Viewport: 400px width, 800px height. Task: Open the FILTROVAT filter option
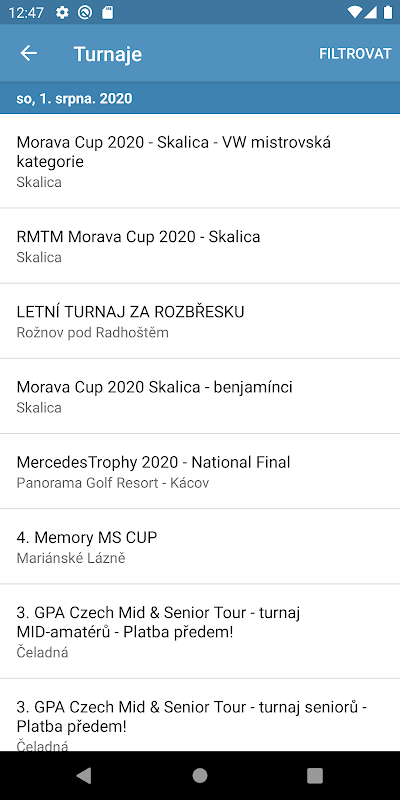point(355,54)
